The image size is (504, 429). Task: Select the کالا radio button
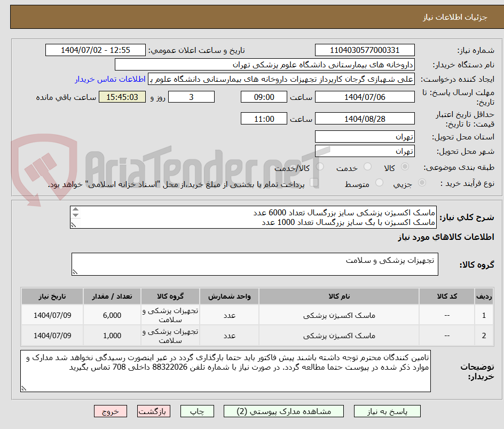[x=404, y=167]
